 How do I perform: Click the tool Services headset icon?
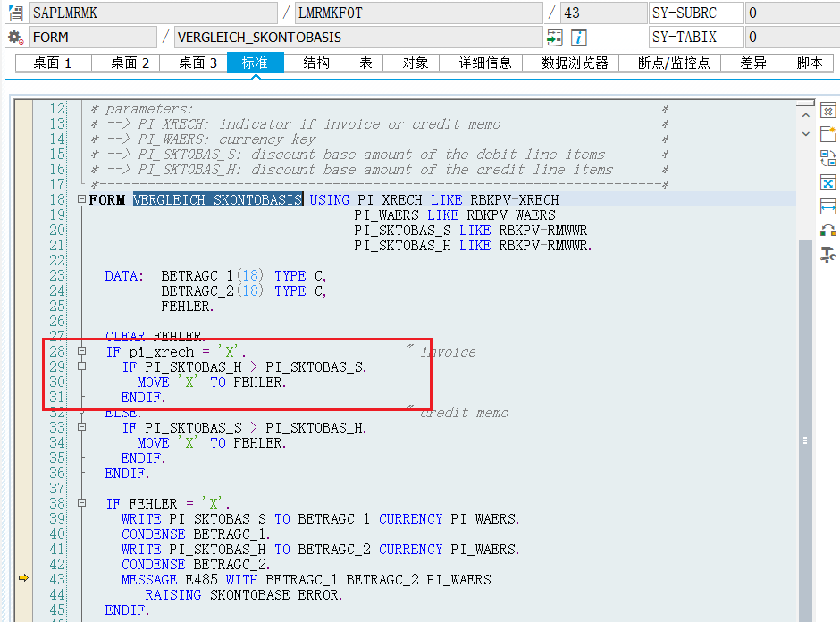[x=827, y=231]
